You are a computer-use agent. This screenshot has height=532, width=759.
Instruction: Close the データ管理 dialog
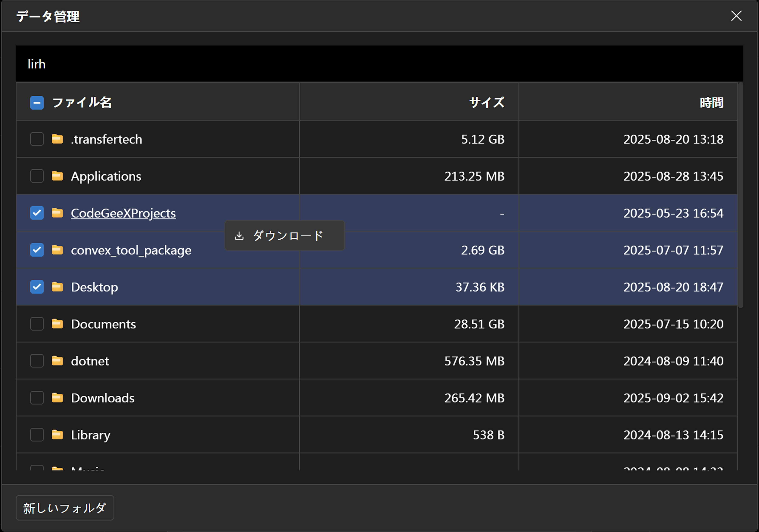click(736, 16)
